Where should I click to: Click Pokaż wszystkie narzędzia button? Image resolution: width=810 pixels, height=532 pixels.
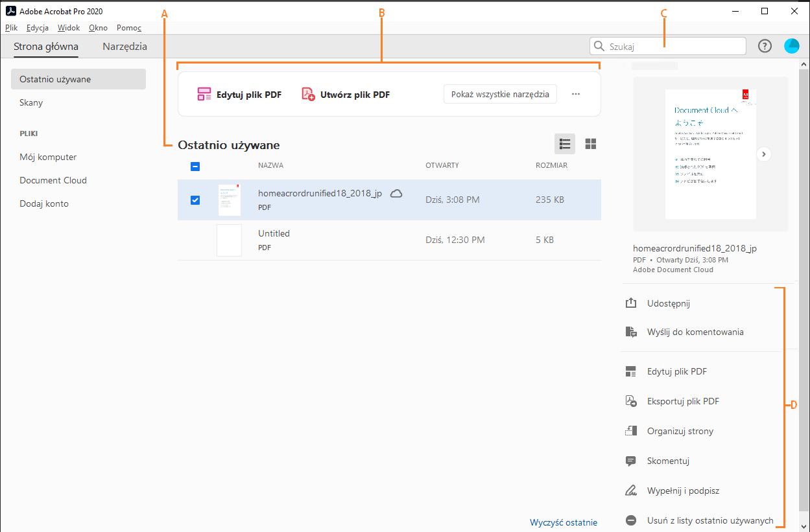pyautogui.click(x=500, y=94)
